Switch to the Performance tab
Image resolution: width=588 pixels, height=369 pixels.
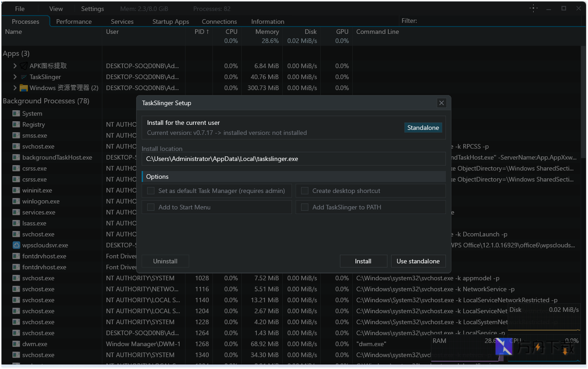point(74,21)
